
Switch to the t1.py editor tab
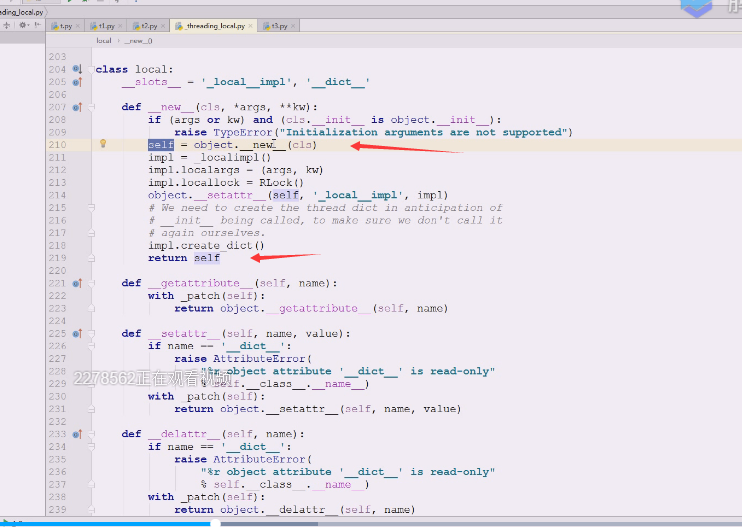click(106, 26)
